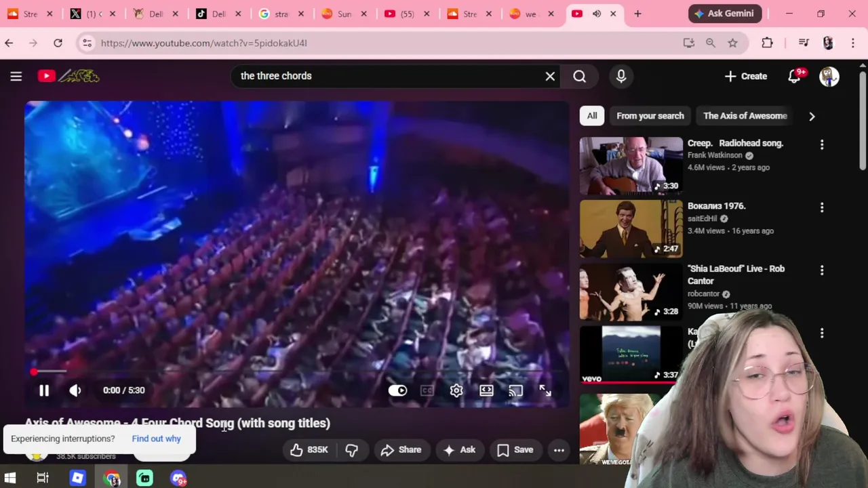
Task: Open the media control icon in Chrome toolbar
Action: click(804, 43)
